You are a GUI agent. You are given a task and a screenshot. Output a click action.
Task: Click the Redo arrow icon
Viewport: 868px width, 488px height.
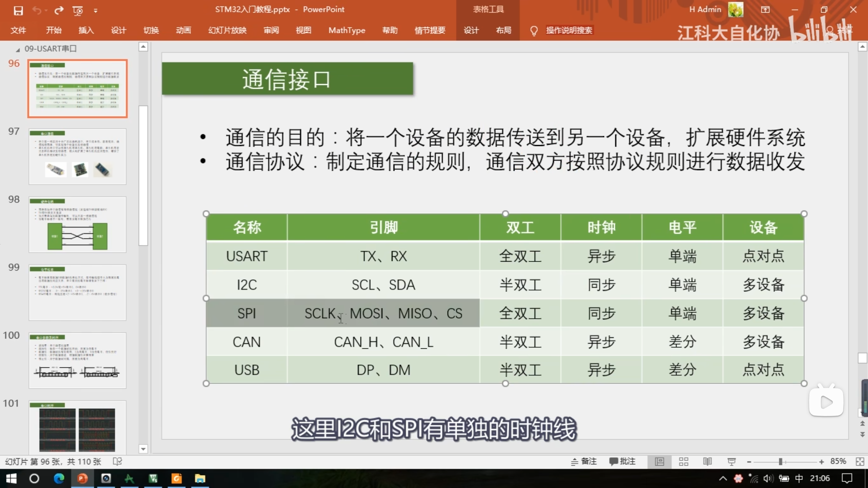click(x=59, y=11)
